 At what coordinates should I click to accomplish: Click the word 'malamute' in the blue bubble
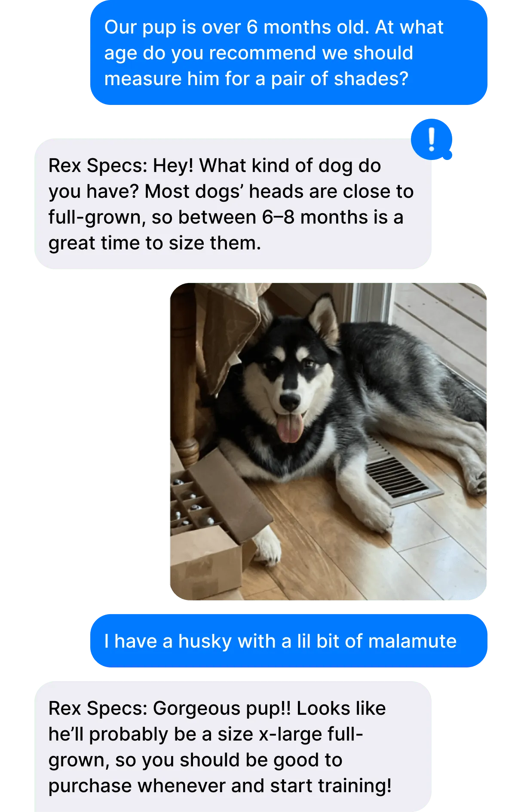pyautogui.click(x=412, y=641)
